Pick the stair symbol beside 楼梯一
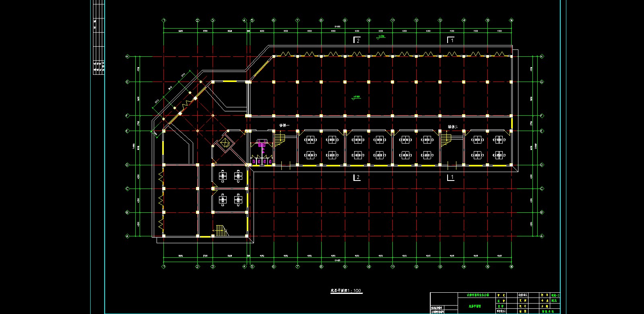The width and height of the screenshot is (644, 314). [280, 140]
